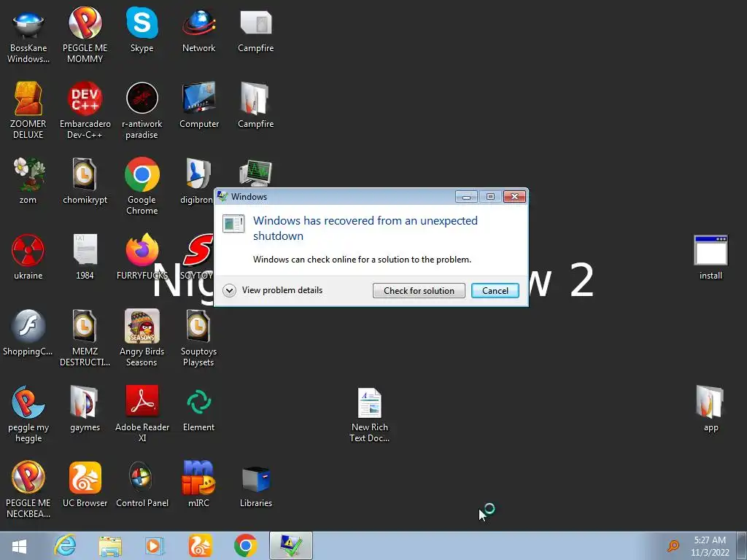Image resolution: width=747 pixels, height=560 pixels.
Task: Open the Windows Start button
Action: point(19,545)
